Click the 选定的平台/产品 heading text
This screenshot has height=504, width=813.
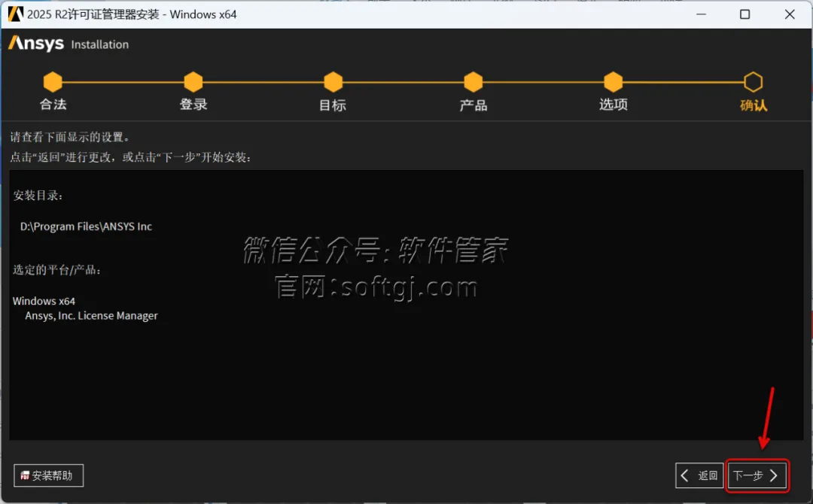pos(56,270)
